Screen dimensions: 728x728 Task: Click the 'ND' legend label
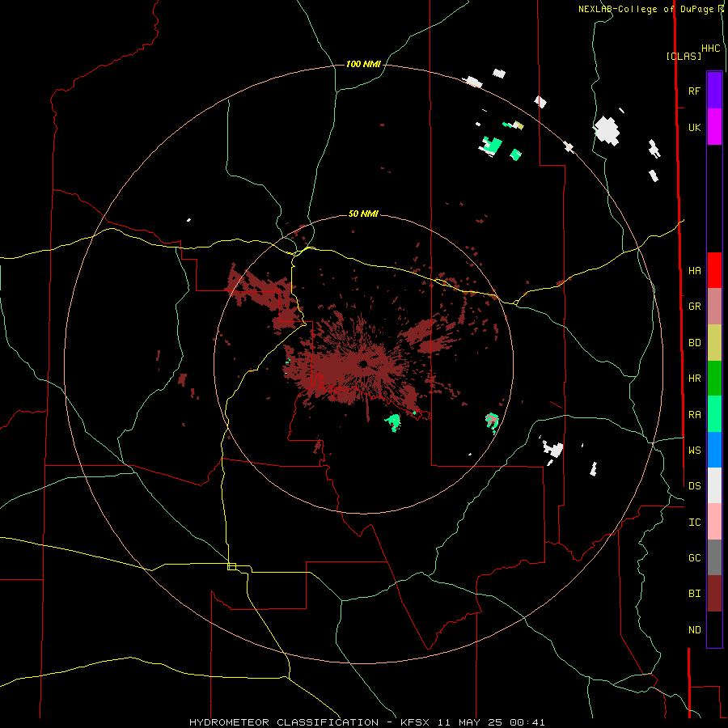(694, 630)
